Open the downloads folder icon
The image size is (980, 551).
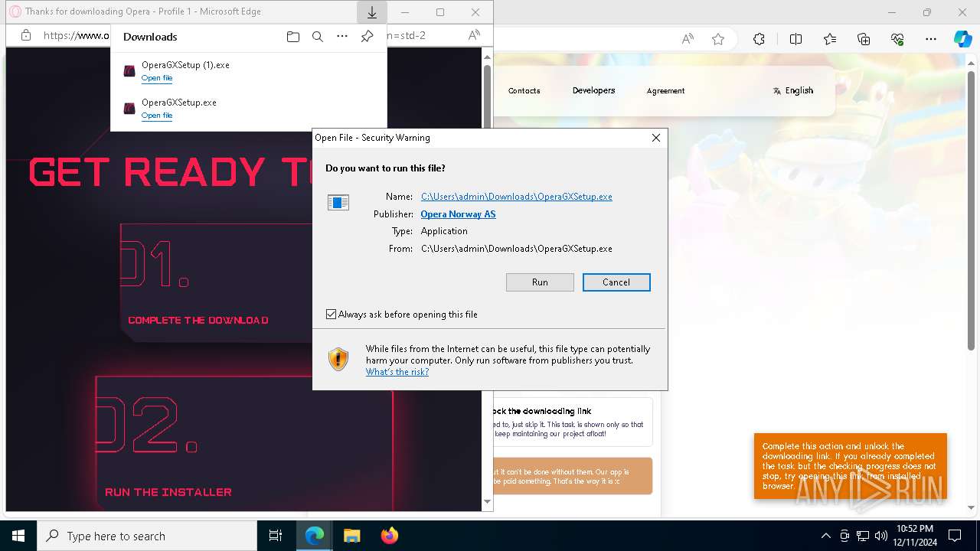click(293, 37)
